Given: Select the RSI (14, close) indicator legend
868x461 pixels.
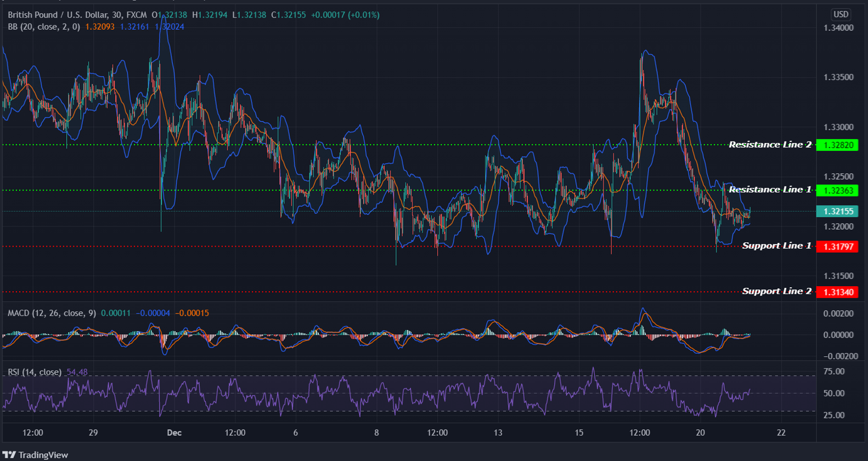Looking at the screenshot, I should click(35, 372).
